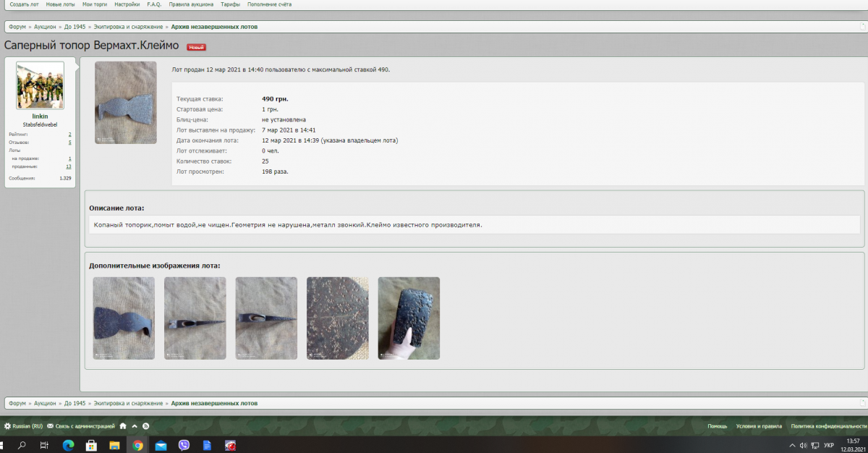
Task: Open the Mail app in taskbar
Action: 161,445
